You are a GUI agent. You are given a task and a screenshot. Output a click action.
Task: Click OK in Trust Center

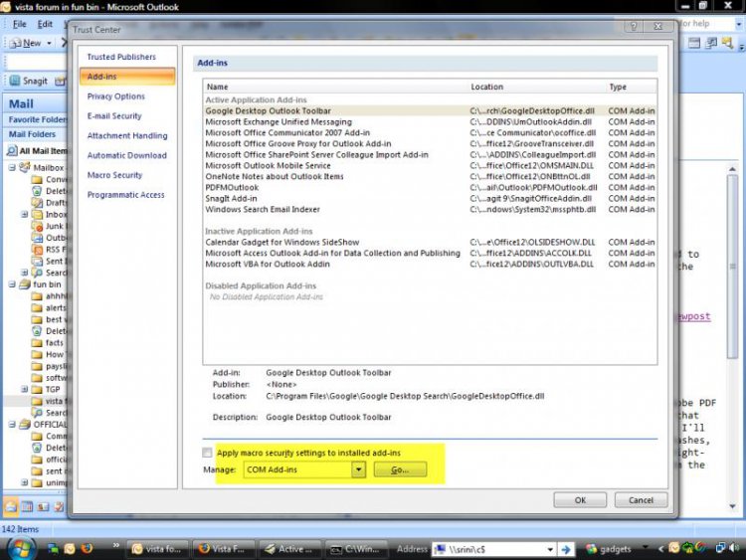(580, 500)
